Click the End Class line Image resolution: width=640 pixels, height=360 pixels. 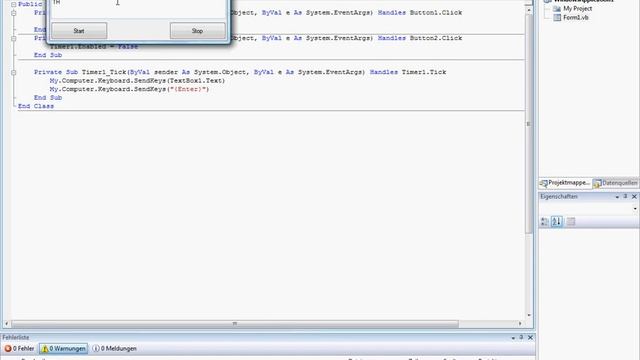click(36, 106)
